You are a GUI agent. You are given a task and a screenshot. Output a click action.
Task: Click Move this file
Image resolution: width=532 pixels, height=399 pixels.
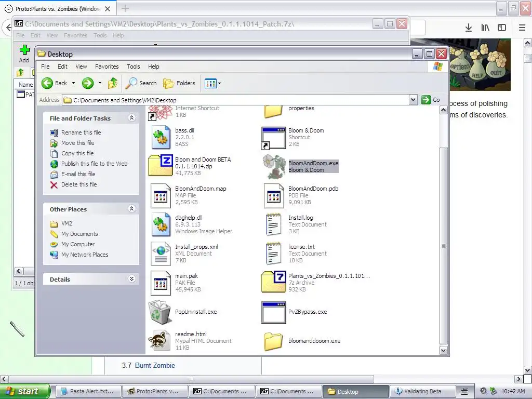pyautogui.click(x=78, y=143)
